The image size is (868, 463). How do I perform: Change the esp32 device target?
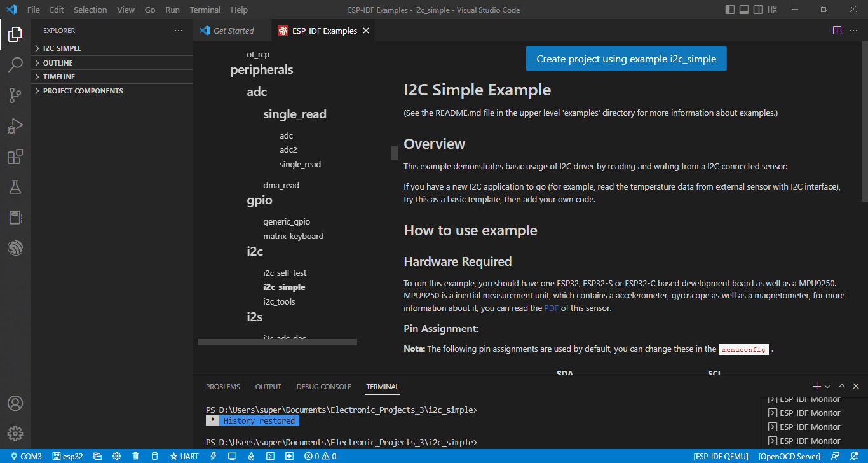click(x=68, y=456)
